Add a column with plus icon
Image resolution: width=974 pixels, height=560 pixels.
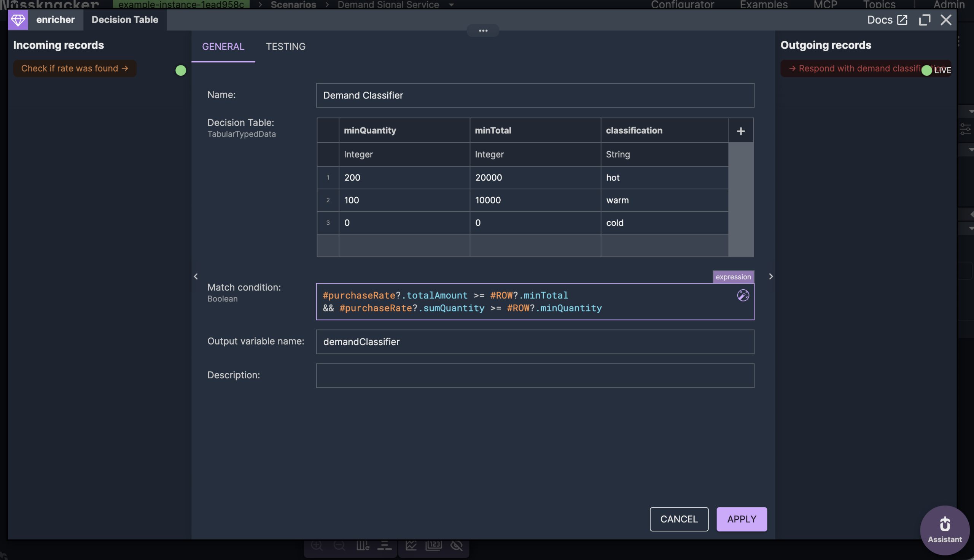[x=741, y=131]
